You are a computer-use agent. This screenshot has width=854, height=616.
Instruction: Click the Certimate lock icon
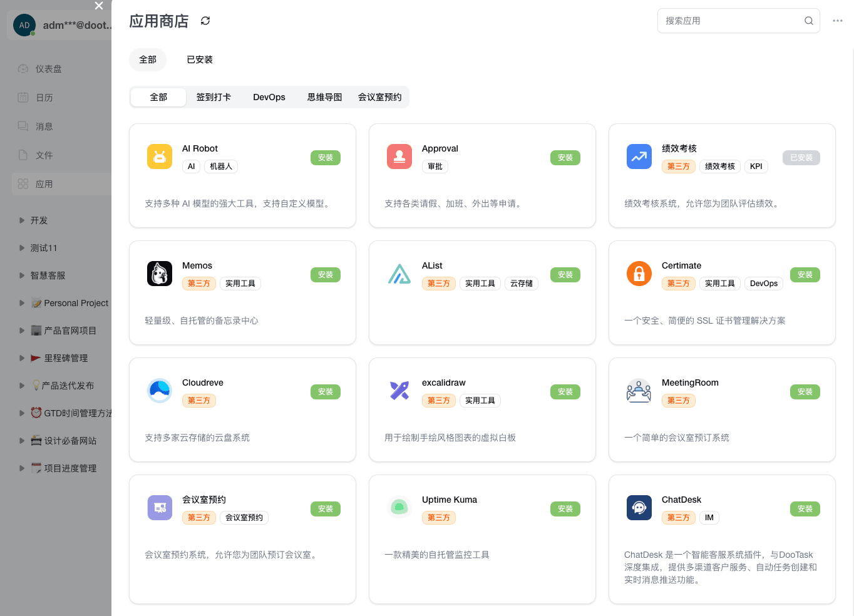tap(639, 274)
